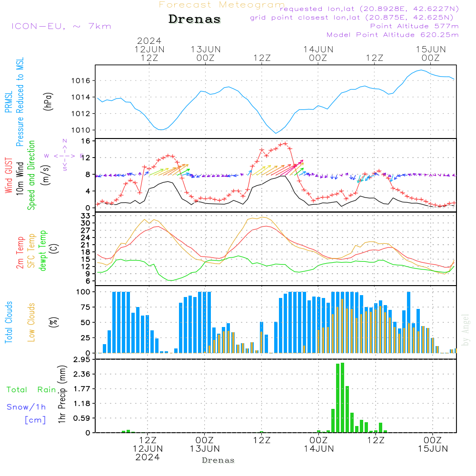Viewport: 476px width, 476px height.
Task: Select the blue 'Snow/1h' legend label
Action: tap(26, 407)
